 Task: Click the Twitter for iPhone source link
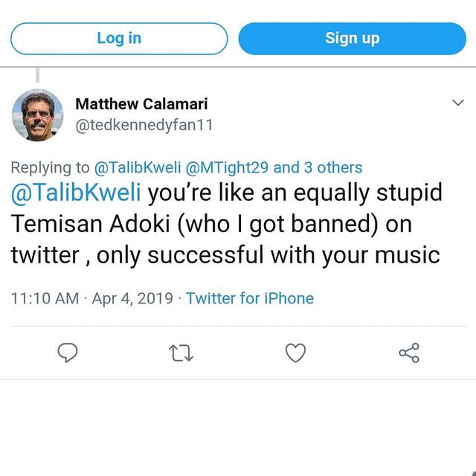(x=250, y=298)
